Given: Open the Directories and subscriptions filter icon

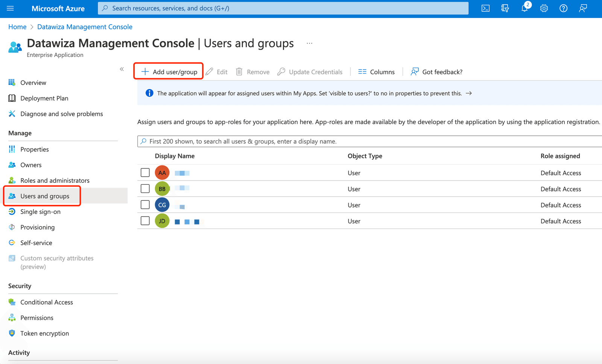Looking at the screenshot, I should [x=505, y=8].
